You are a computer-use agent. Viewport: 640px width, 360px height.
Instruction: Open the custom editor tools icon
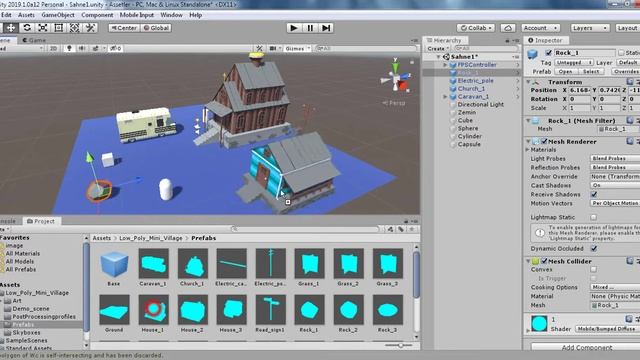[x=90, y=28]
